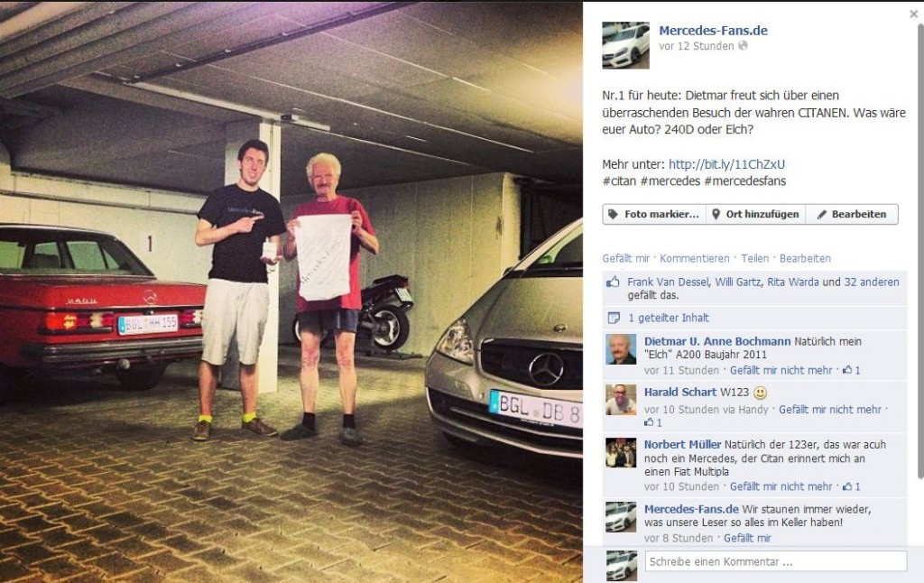Open the Mercedes-Fans.de page name at top
924x583 pixels.
pos(713,31)
